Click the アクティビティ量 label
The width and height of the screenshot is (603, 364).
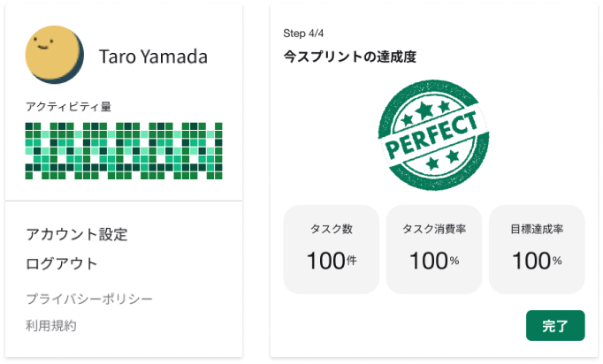(x=68, y=107)
